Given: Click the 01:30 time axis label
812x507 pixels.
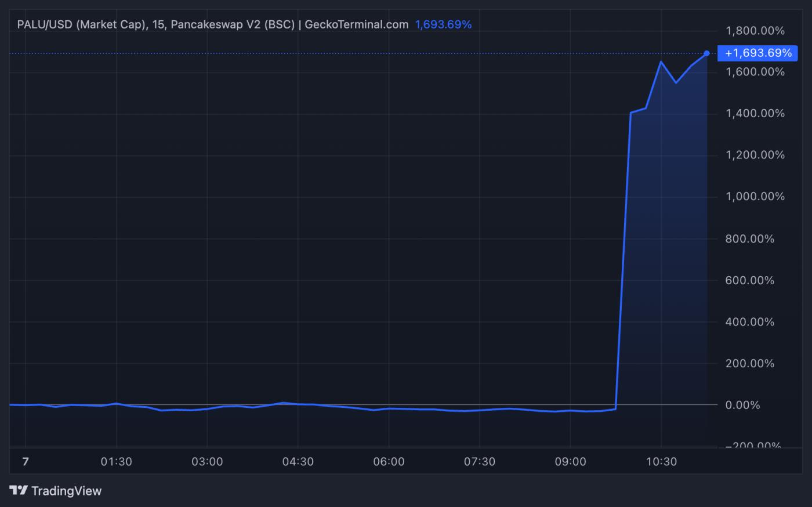Looking at the screenshot, I should pyautogui.click(x=117, y=462).
